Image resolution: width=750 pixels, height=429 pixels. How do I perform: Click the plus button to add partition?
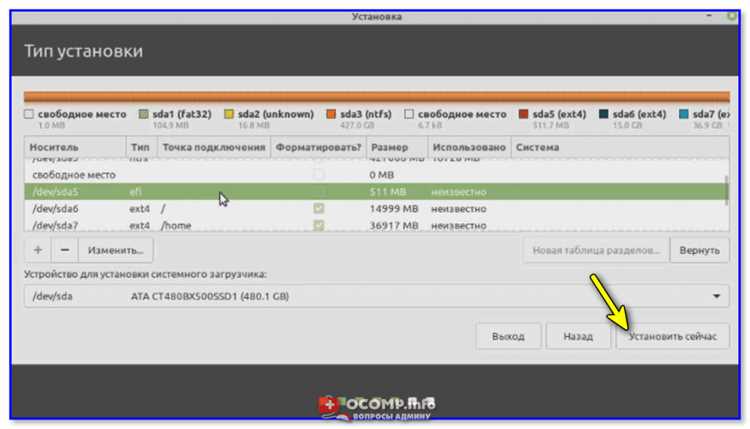pos(38,250)
